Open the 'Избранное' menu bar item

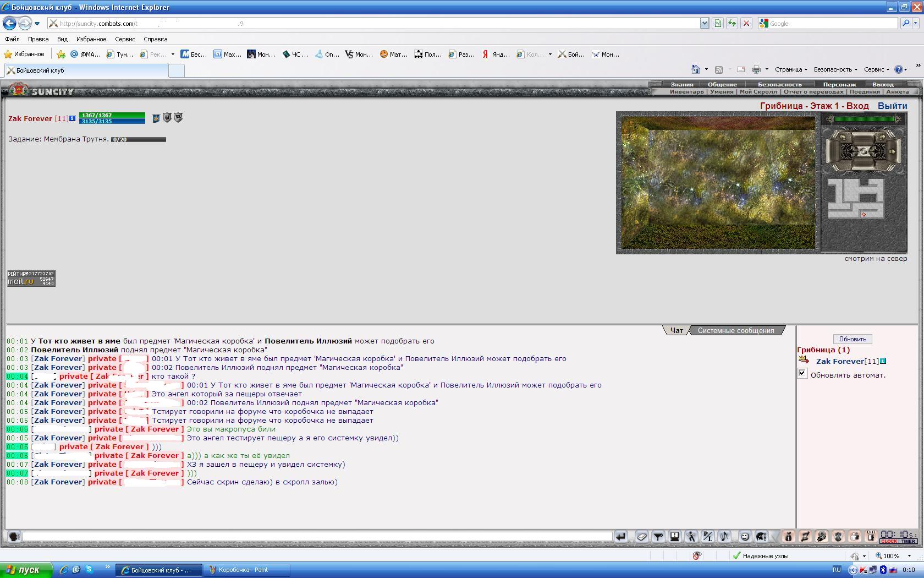point(91,39)
